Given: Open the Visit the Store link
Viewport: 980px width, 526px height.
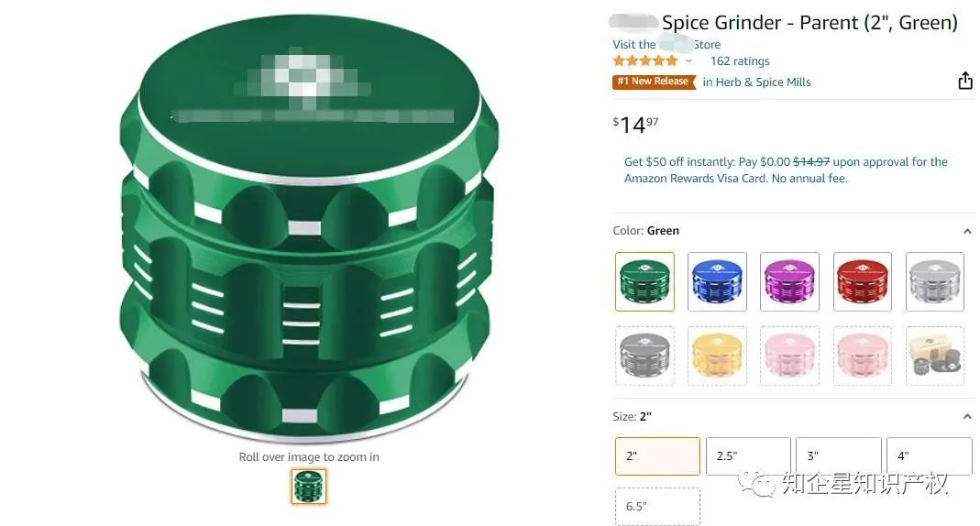Looking at the screenshot, I should point(666,44).
